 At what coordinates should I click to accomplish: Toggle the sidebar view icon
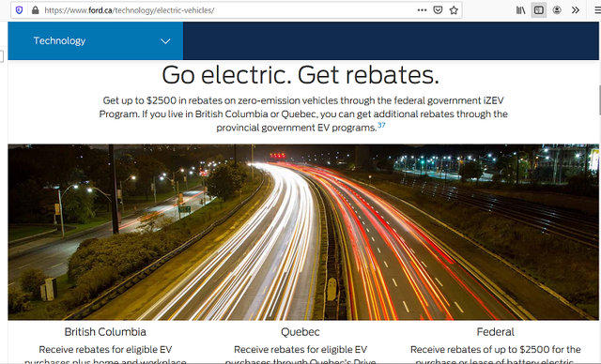point(538,10)
